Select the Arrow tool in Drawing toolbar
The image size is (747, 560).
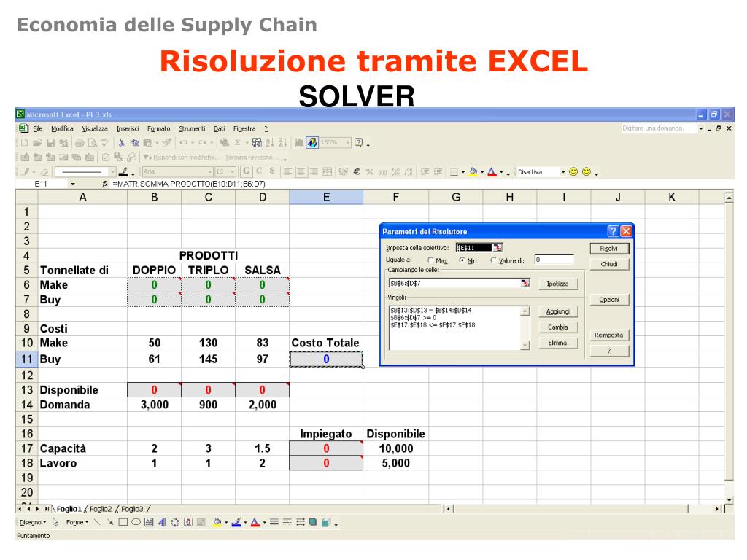point(110,522)
